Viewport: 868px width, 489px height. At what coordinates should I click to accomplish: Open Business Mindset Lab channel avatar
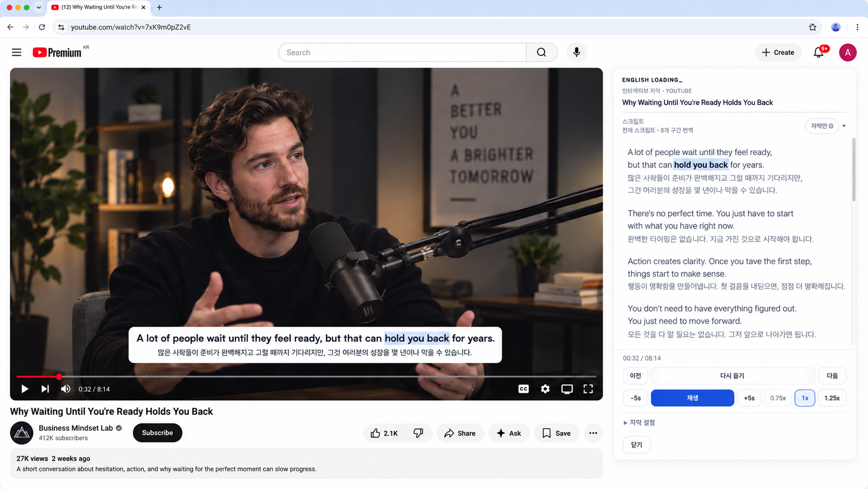pyautogui.click(x=22, y=433)
